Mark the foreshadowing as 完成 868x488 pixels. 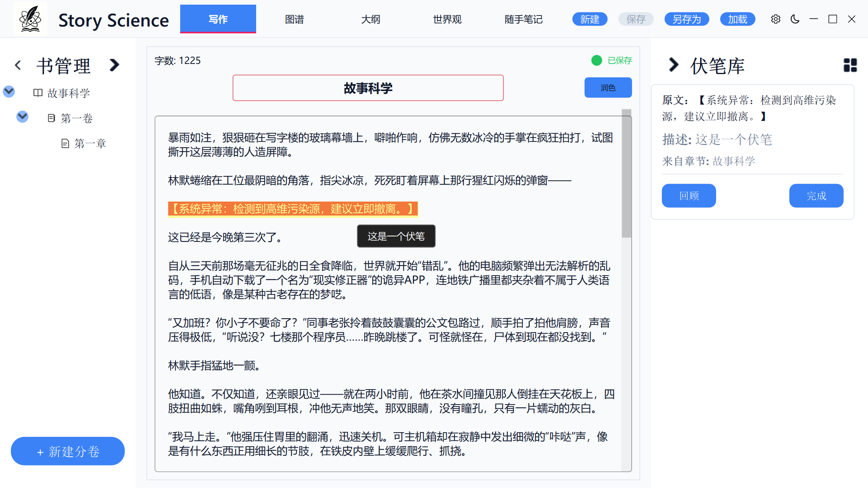(x=816, y=196)
